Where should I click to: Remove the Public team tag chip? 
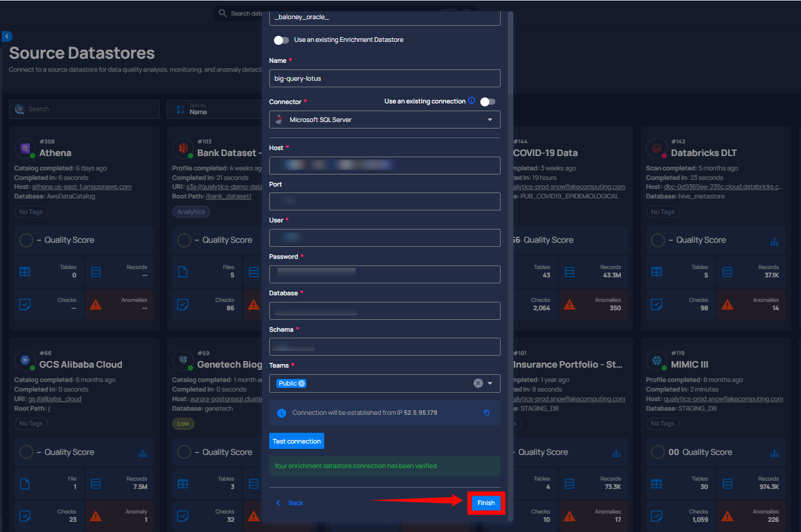coord(301,383)
